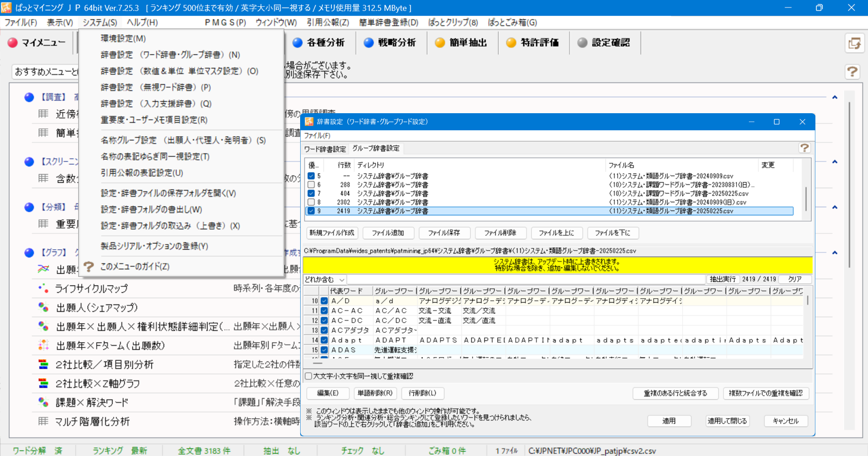Open the PMGS(P) menu

point(225,22)
